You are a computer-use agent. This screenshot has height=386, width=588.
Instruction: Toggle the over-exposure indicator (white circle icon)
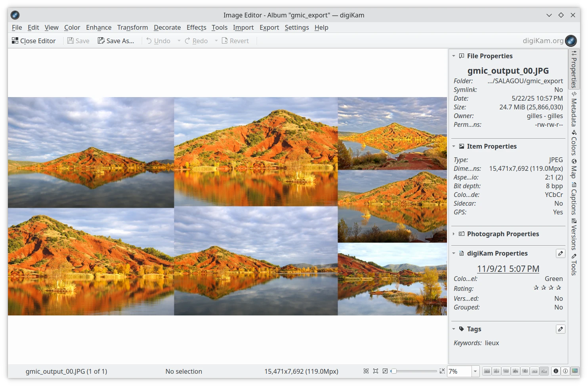[565, 371]
